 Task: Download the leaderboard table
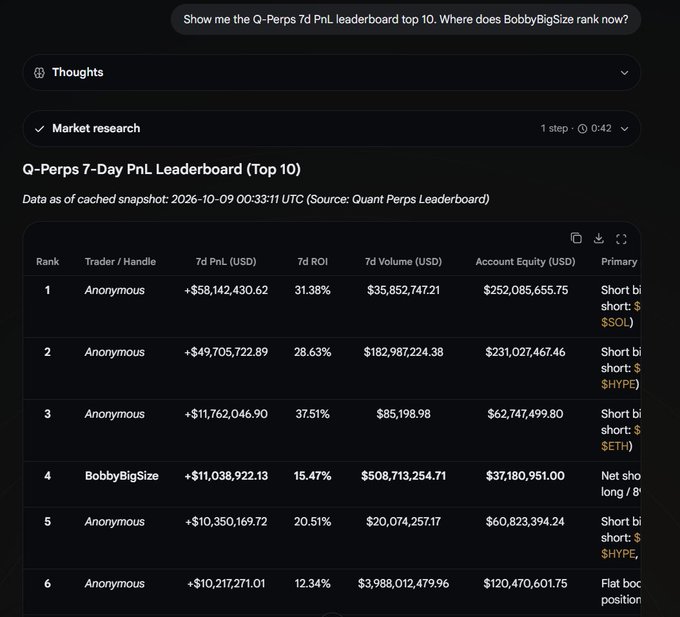(598, 238)
